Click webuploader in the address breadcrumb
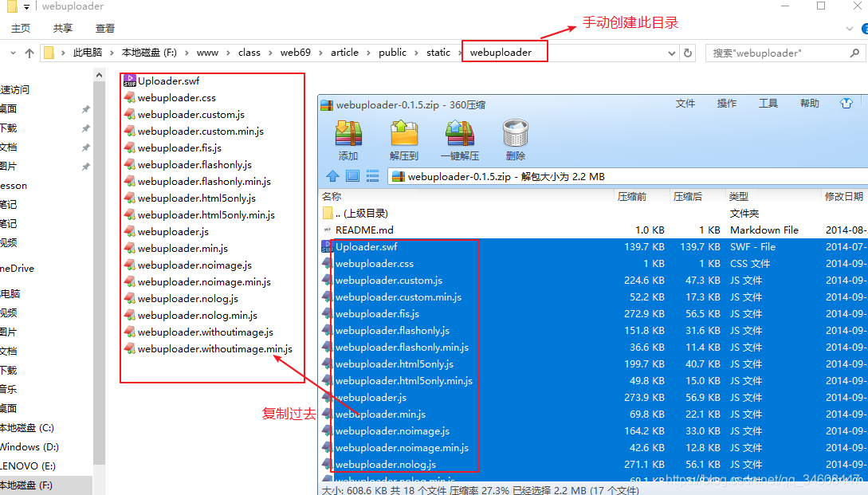 [x=501, y=53]
